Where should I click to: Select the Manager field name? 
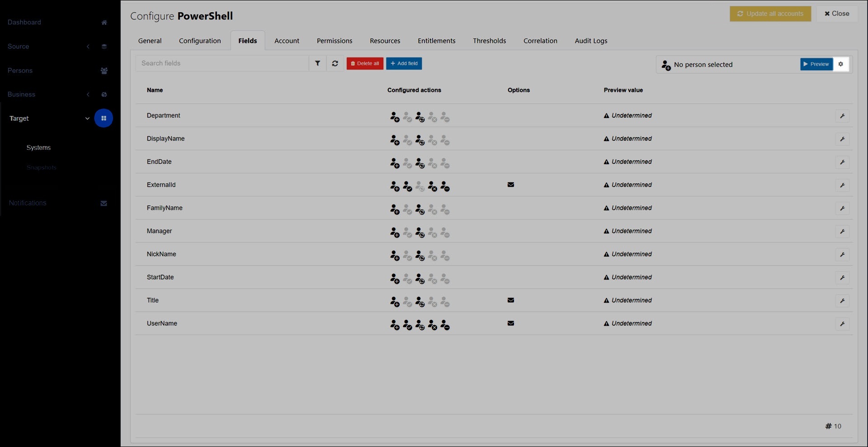tap(159, 231)
